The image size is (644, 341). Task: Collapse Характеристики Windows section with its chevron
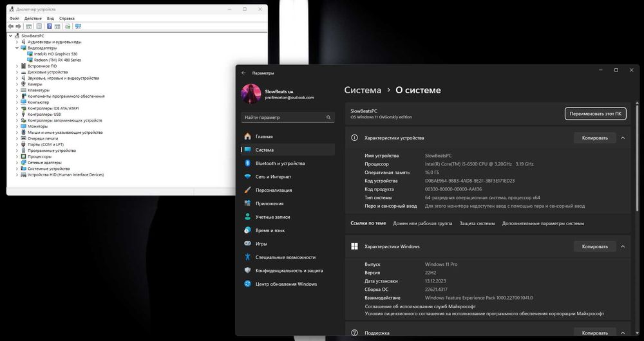tap(623, 246)
